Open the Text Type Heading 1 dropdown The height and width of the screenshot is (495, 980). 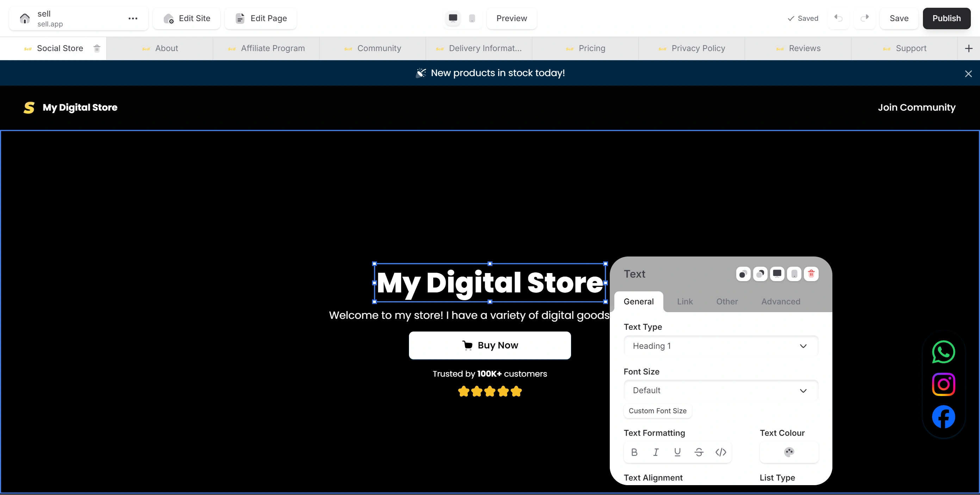720,346
